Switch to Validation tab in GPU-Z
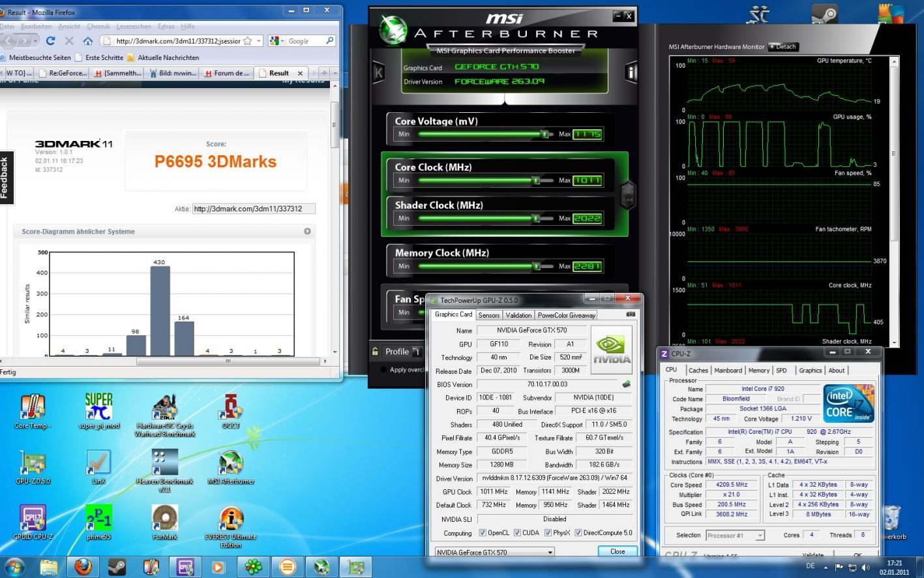Screen dimensions: 924x578 pos(518,315)
